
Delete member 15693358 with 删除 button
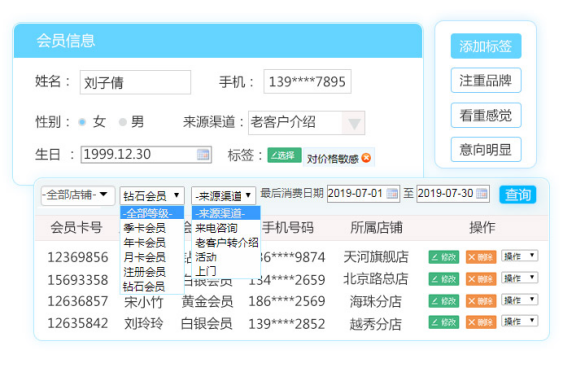(x=481, y=279)
